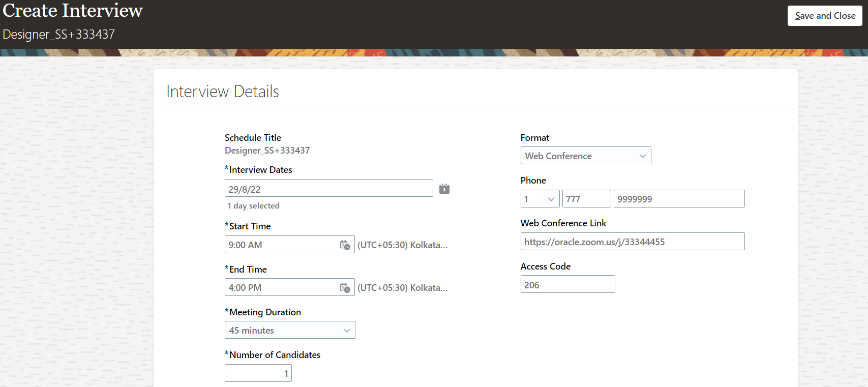Click the Schedule Title value text
Viewport: 868px width, 387px height.
click(267, 151)
